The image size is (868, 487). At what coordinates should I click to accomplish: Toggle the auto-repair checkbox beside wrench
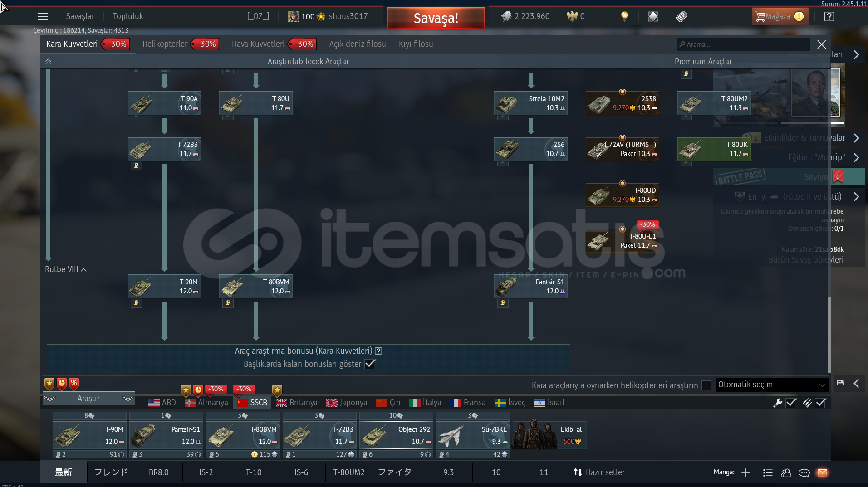click(791, 403)
